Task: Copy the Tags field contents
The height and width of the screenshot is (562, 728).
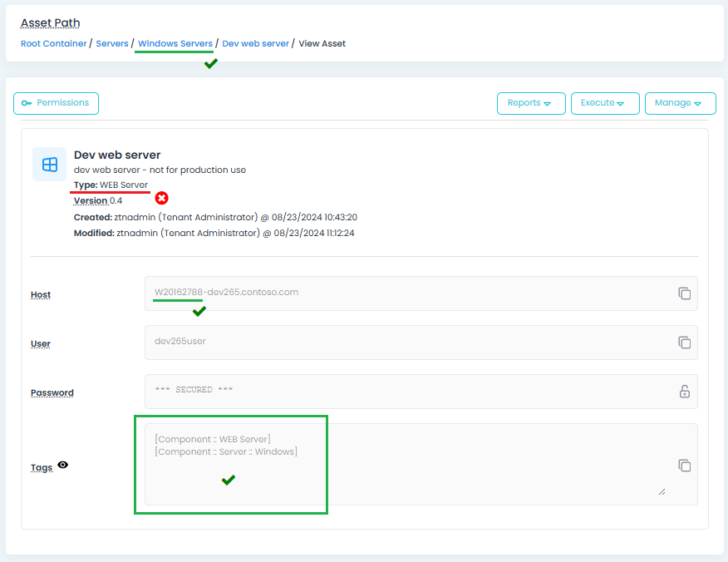Action: point(684,466)
